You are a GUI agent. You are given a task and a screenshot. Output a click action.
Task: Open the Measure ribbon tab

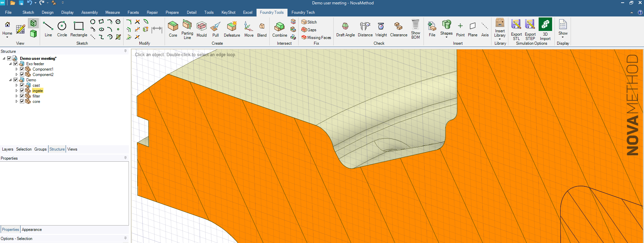pyautogui.click(x=112, y=12)
